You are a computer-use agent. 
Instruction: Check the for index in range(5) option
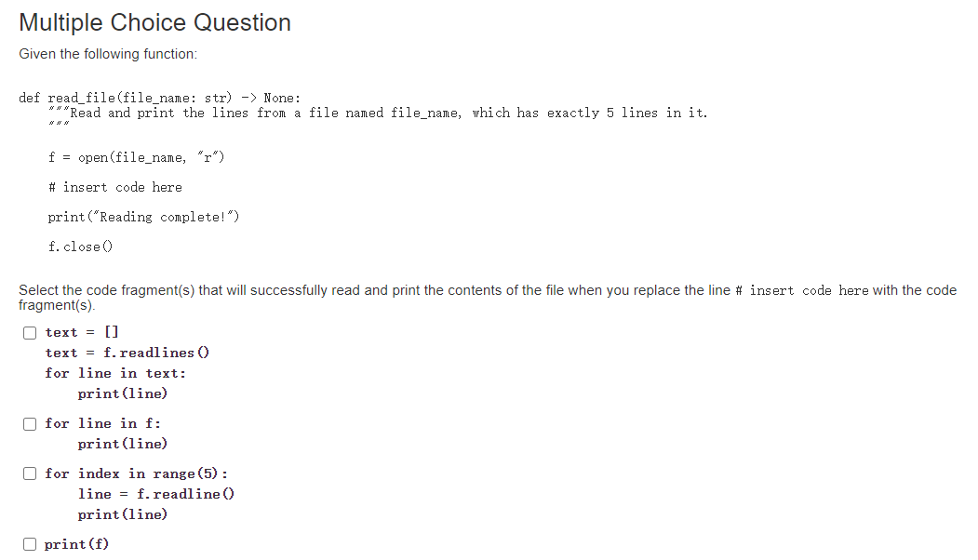pos(29,473)
